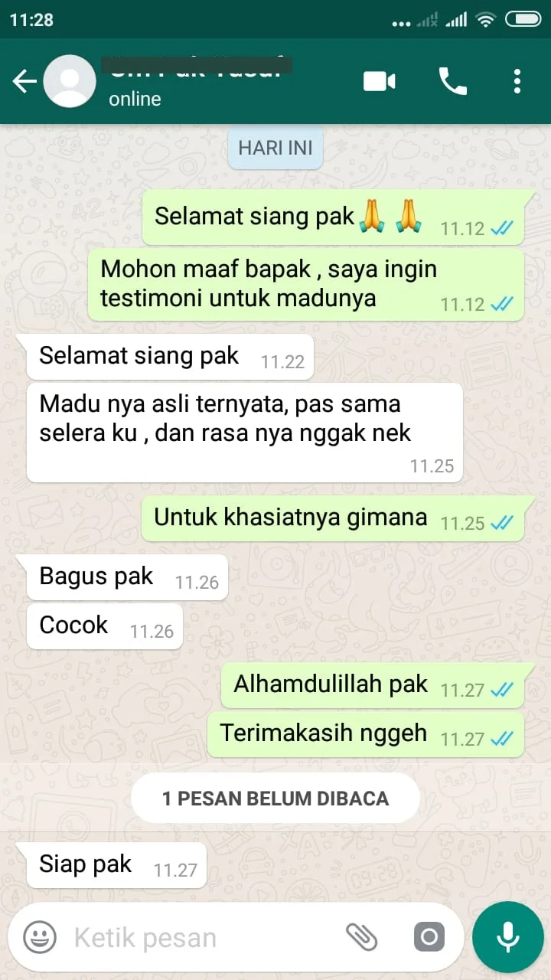Start a video call
This screenshot has height=980, width=551.
379,81
